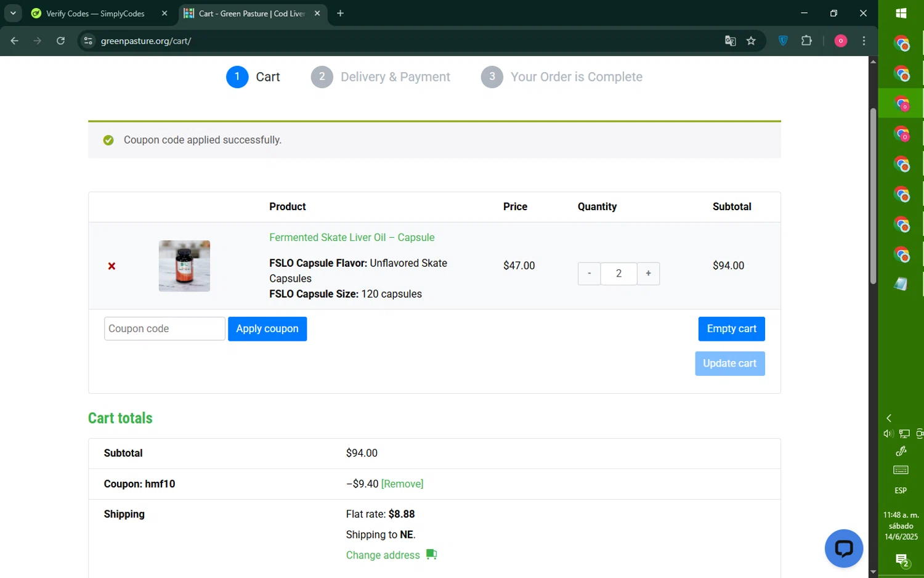Click the Empty cart button

pyautogui.click(x=731, y=329)
